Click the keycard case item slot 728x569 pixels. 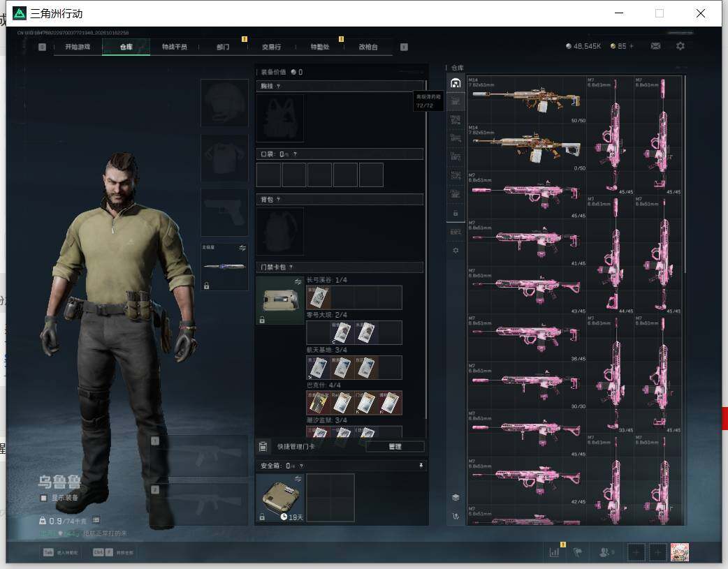(x=280, y=301)
